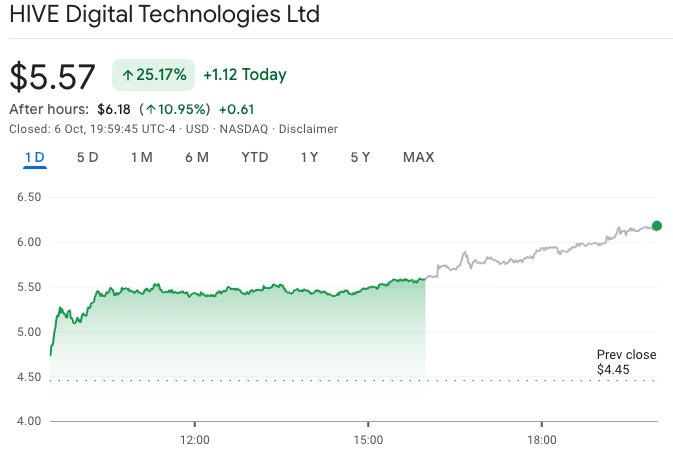The image size is (673, 456).
Task: Click the 12:00 time axis label
Action: 195,439
